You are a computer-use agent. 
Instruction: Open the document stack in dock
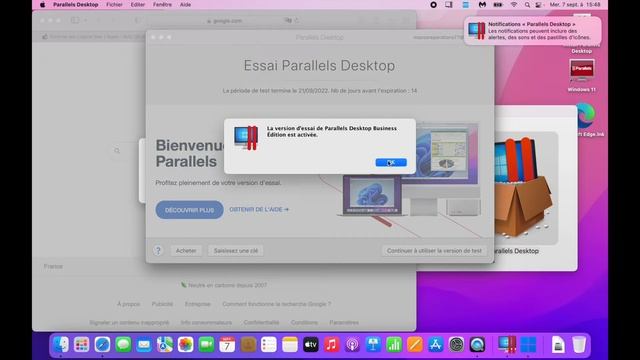pos(558,345)
